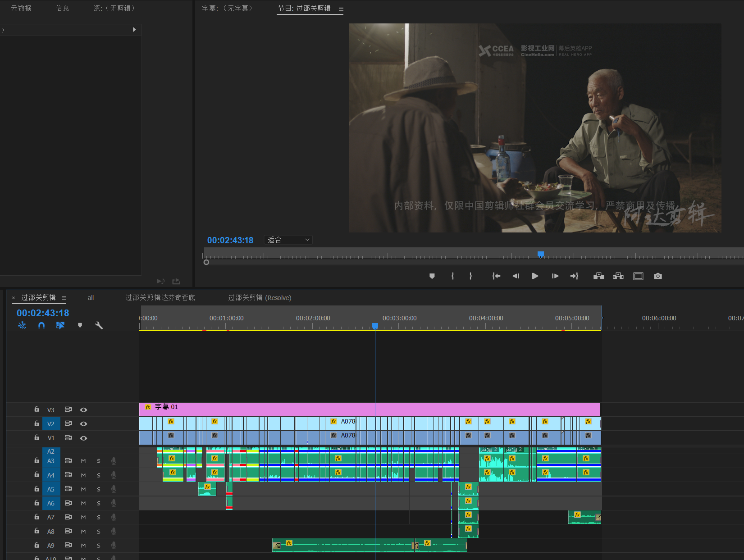Solo audio track A5
The image size is (744, 560).
[x=99, y=489]
